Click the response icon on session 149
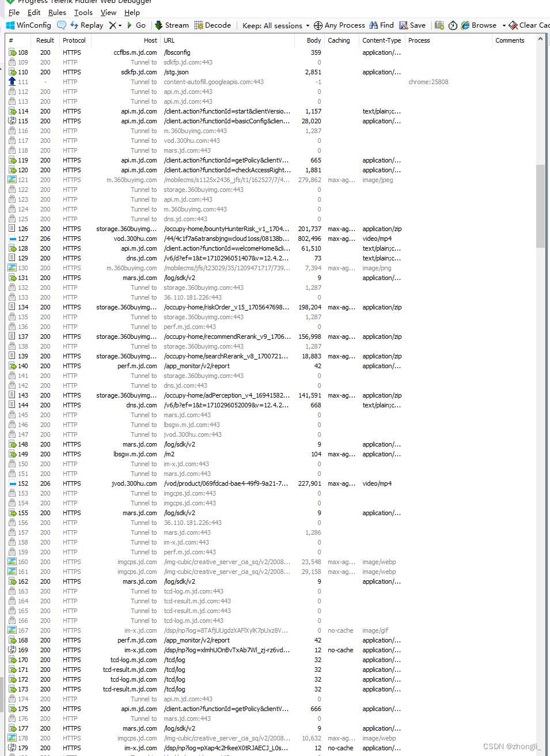The image size is (550, 756). click(x=12, y=454)
